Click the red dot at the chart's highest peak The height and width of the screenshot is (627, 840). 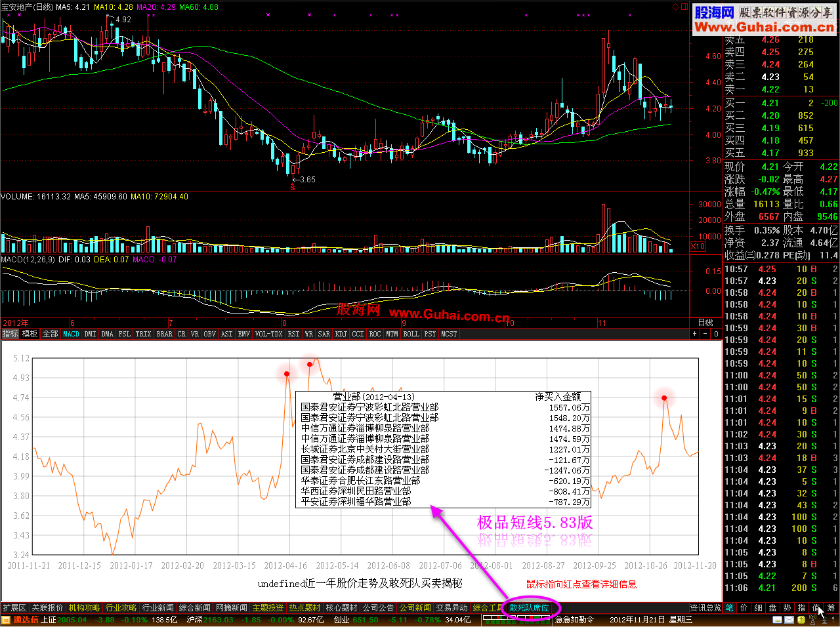pos(310,364)
